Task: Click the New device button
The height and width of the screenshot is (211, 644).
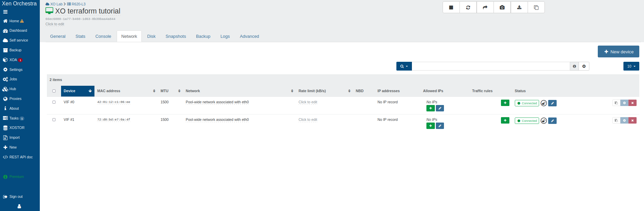Action: pos(618,52)
